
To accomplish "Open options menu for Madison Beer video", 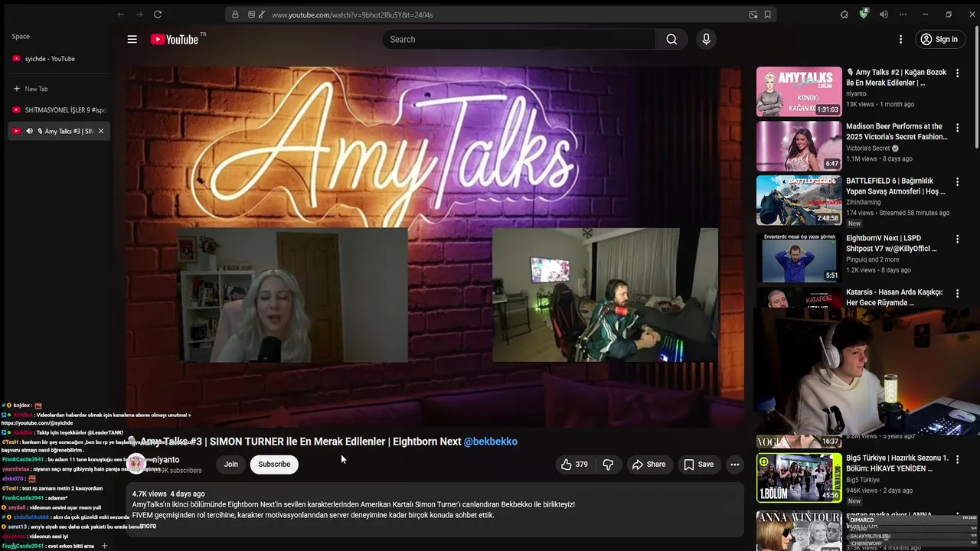I will (957, 128).
